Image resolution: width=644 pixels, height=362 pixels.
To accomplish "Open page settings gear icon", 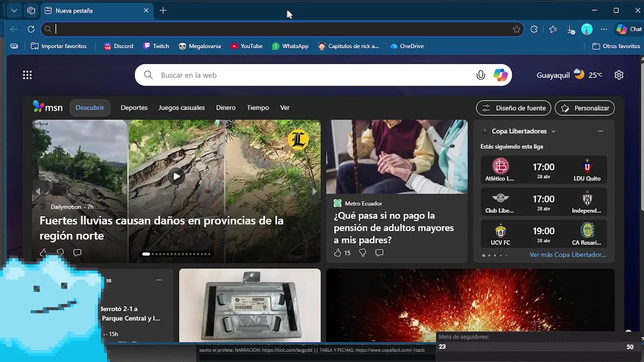I will coord(619,75).
